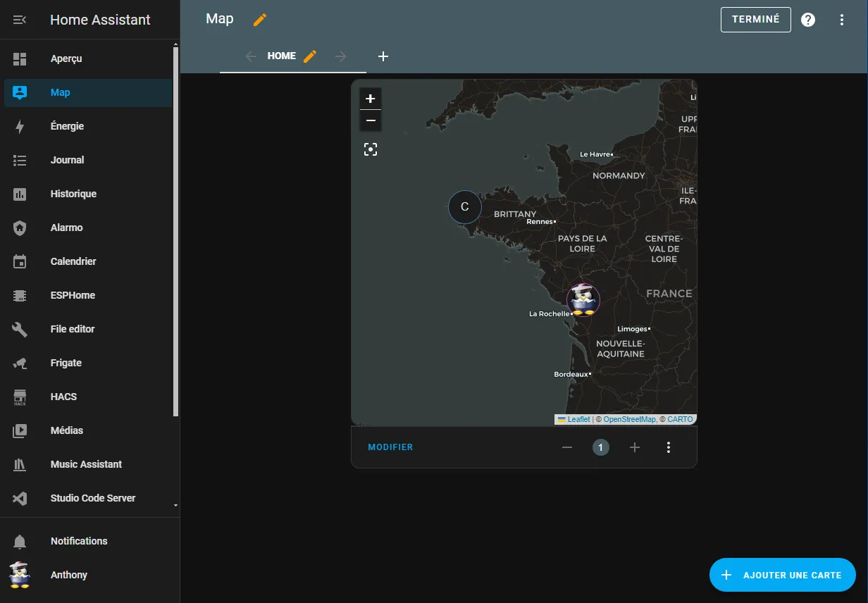Click the TERMINÉ button

point(755,20)
